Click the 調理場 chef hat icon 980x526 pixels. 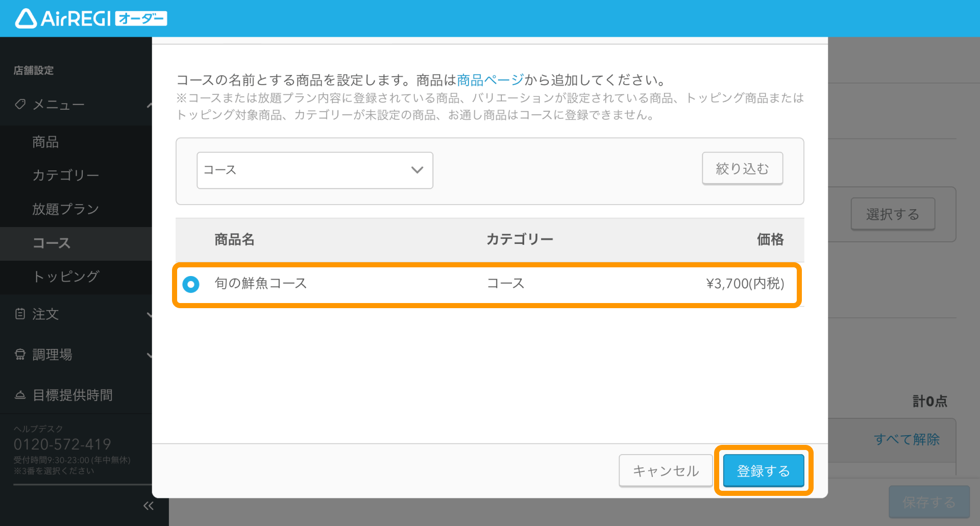click(20, 355)
